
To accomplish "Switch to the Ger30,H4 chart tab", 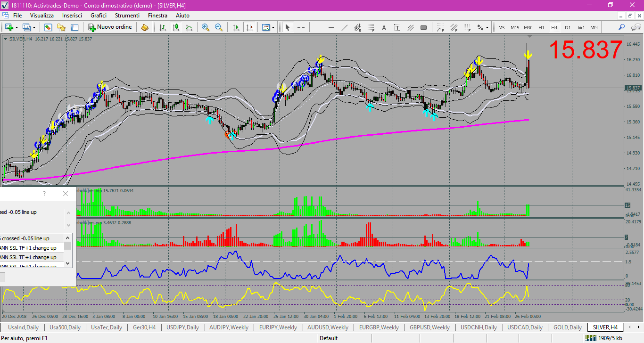I will (144, 327).
